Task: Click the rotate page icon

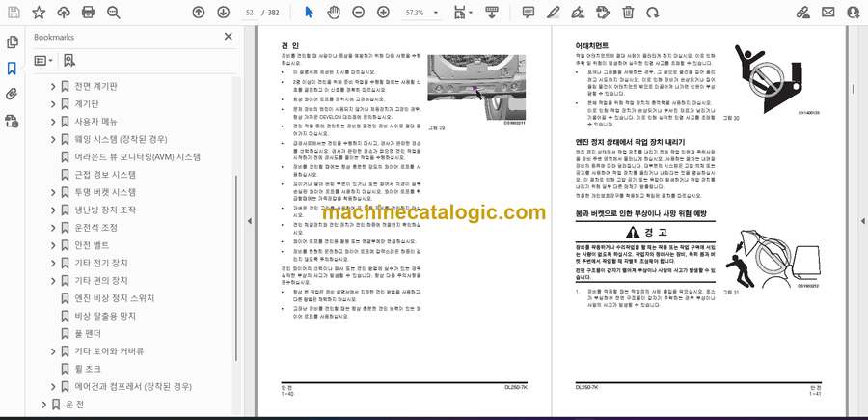Action: point(653,13)
